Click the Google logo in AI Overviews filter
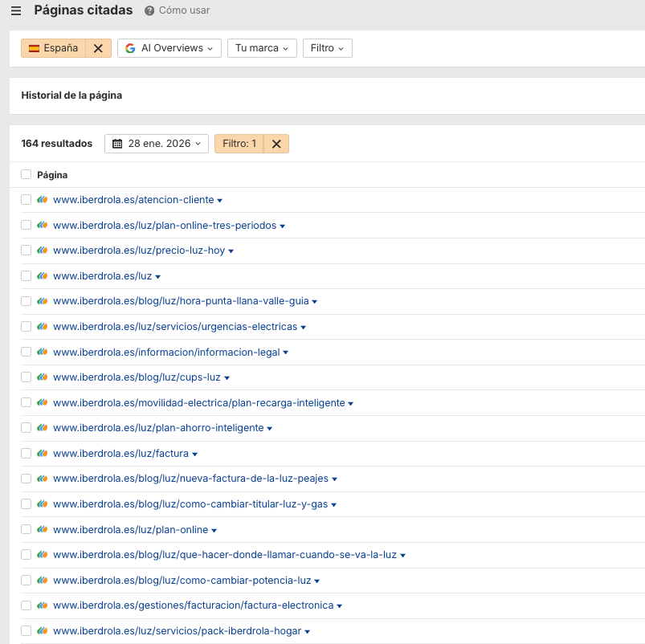This screenshot has width=645, height=644. [130, 48]
